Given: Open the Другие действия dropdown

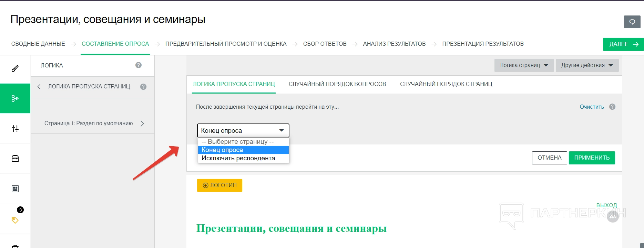Looking at the screenshot, I should pos(587,65).
